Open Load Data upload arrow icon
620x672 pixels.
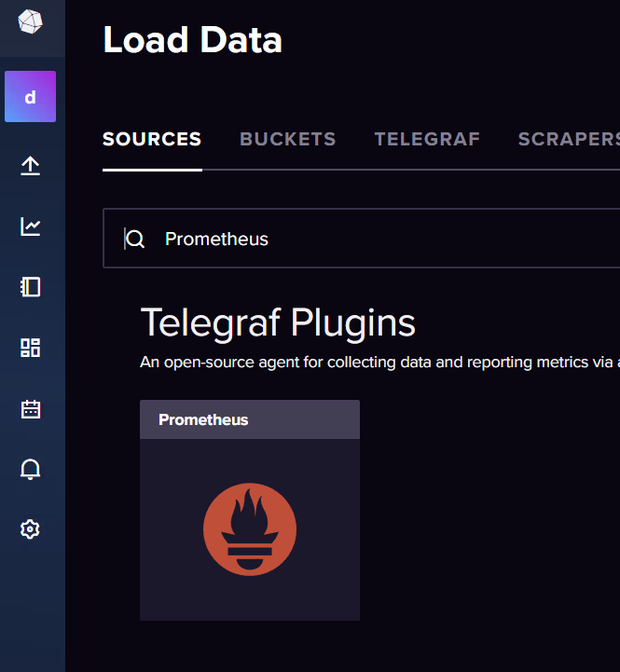(x=31, y=166)
